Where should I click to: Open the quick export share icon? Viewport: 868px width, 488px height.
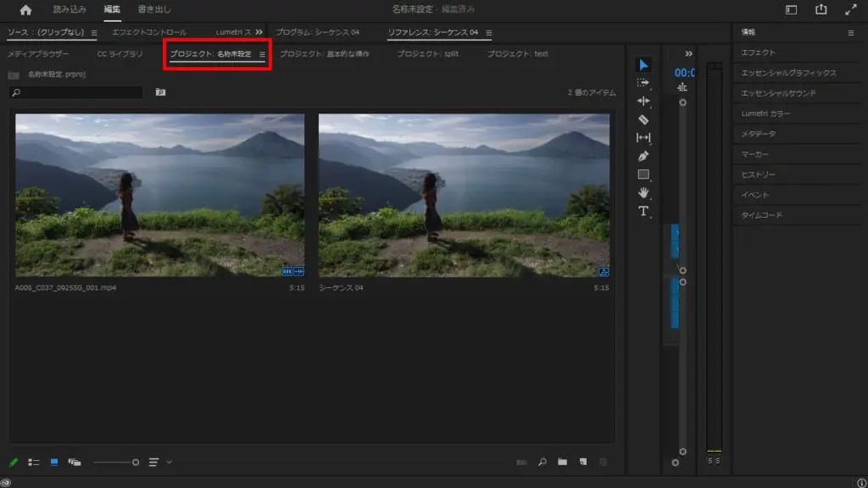821,10
